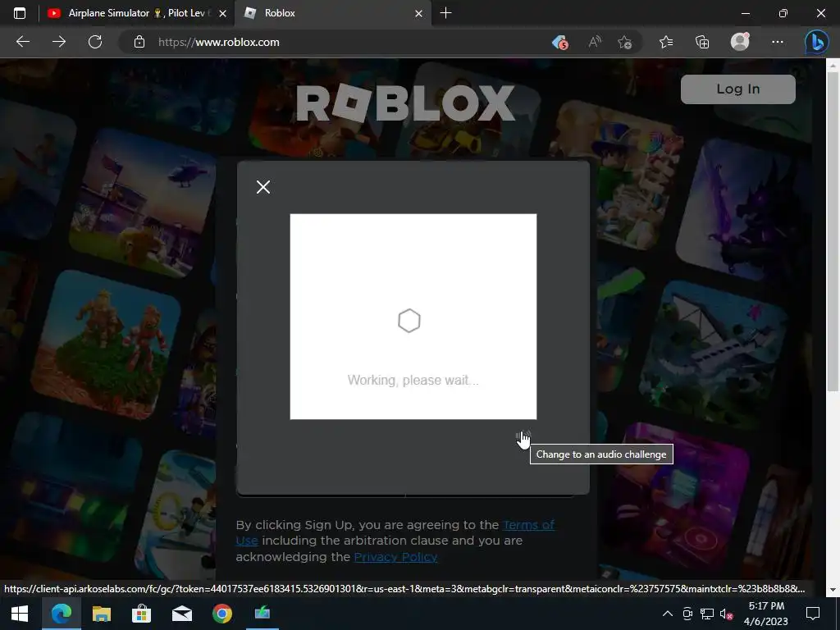
Task: Click the scrollbar down arrow
Action: coord(833,590)
